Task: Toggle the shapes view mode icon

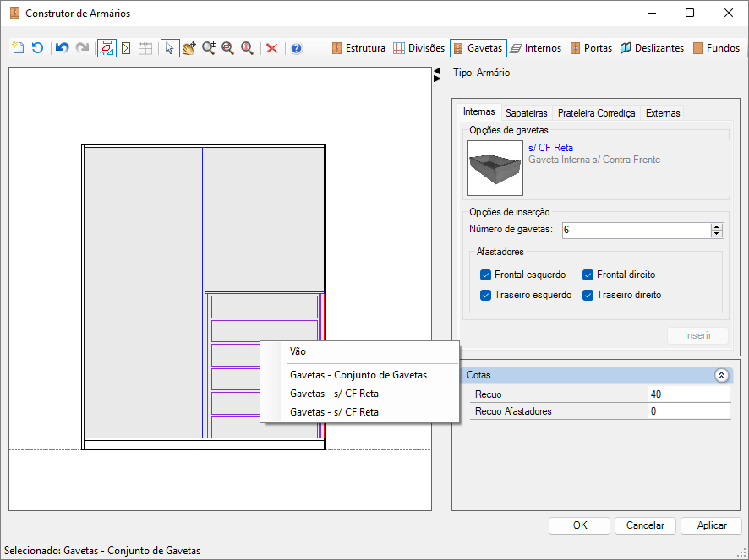Action: (x=107, y=48)
